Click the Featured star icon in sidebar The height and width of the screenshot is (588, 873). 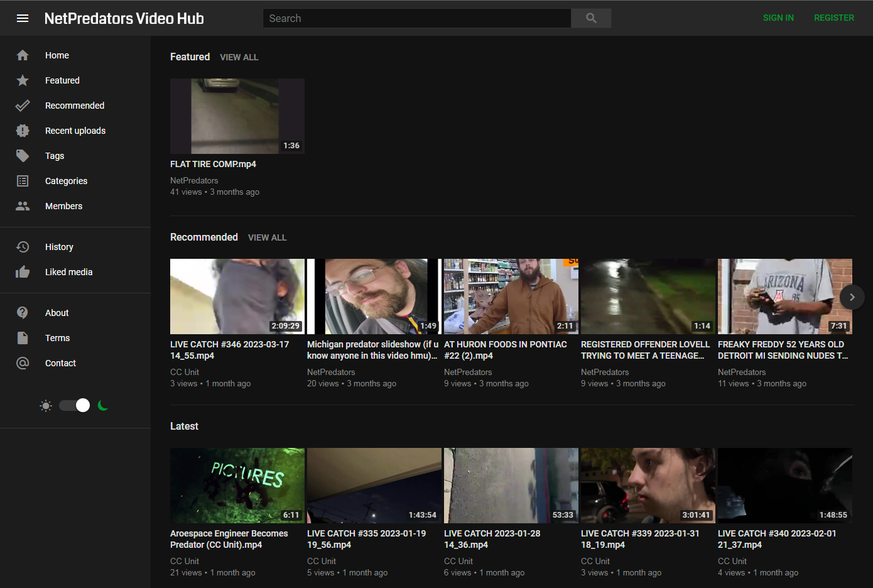click(x=23, y=80)
